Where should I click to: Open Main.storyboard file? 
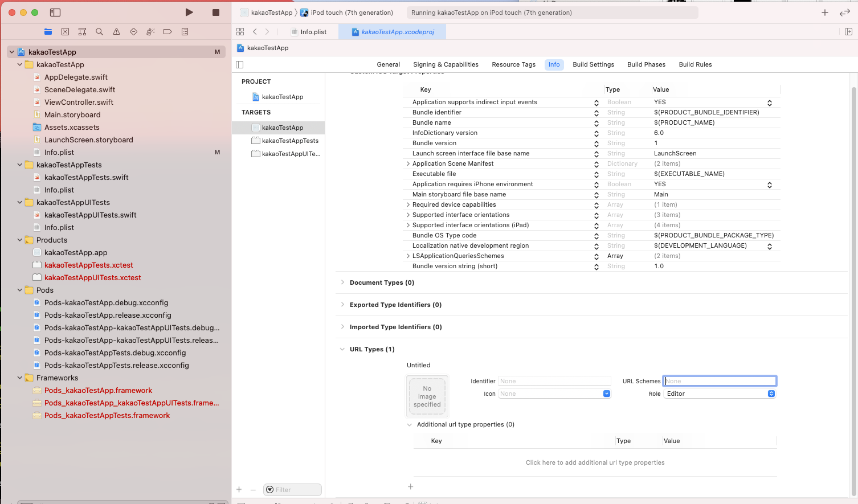(x=72, y=114)
